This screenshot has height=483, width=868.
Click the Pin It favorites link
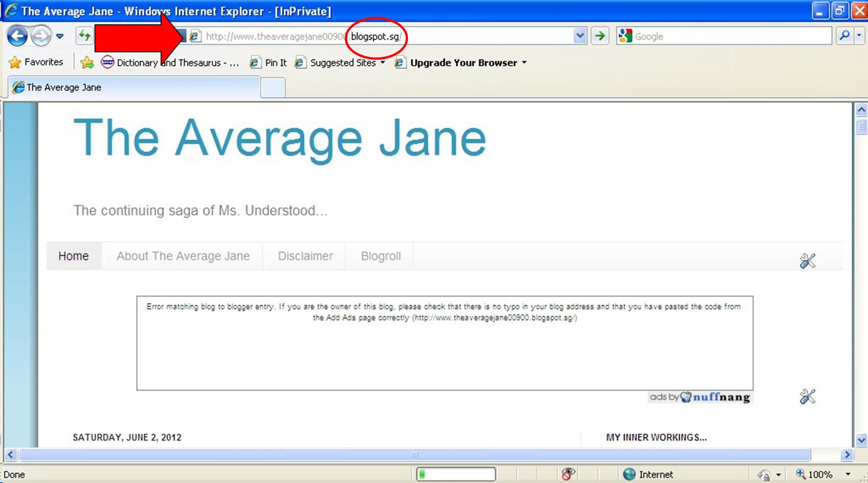[x=268, y=62]
